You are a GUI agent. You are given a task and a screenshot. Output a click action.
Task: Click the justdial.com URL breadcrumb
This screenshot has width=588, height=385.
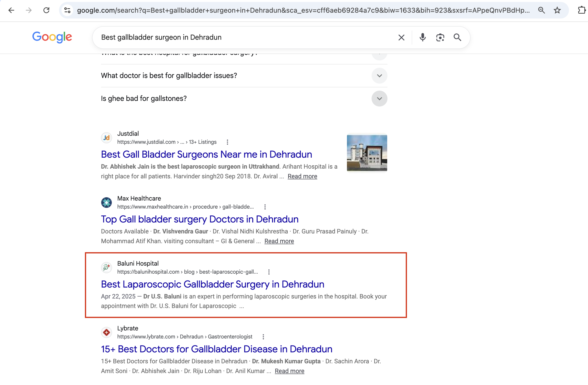167,142
